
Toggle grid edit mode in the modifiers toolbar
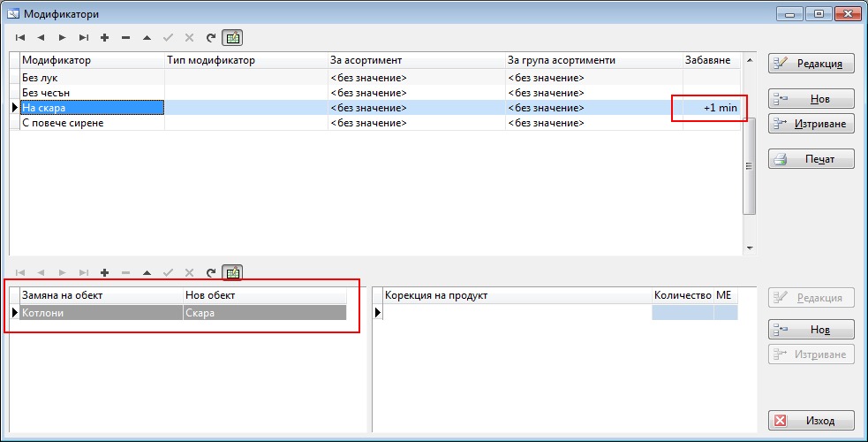[x=232, y=38]
